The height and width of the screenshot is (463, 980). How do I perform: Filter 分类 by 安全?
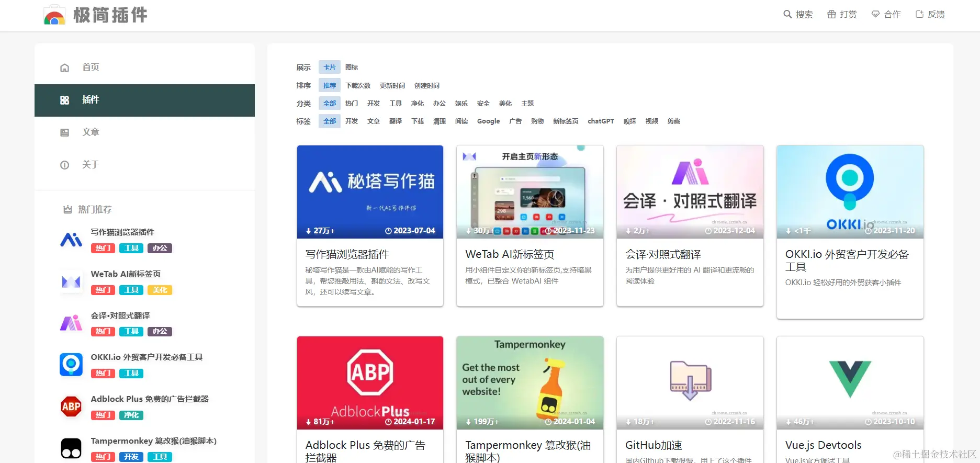click(483, 103)
